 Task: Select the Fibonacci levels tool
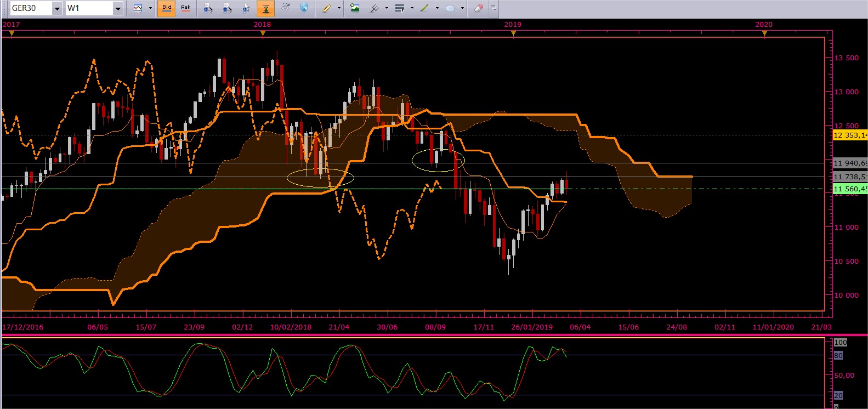pyautogui.click(x=400, y=8)
